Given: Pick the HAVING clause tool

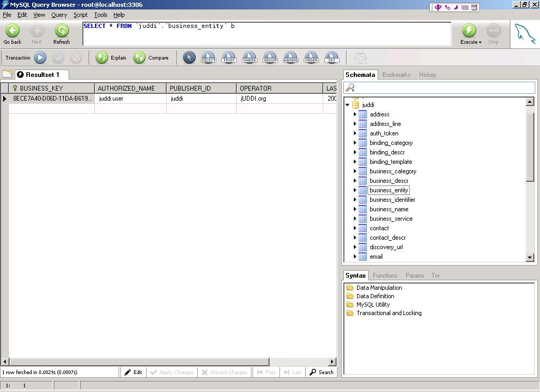Looking at the screenshot, I should tap(291, 57).
